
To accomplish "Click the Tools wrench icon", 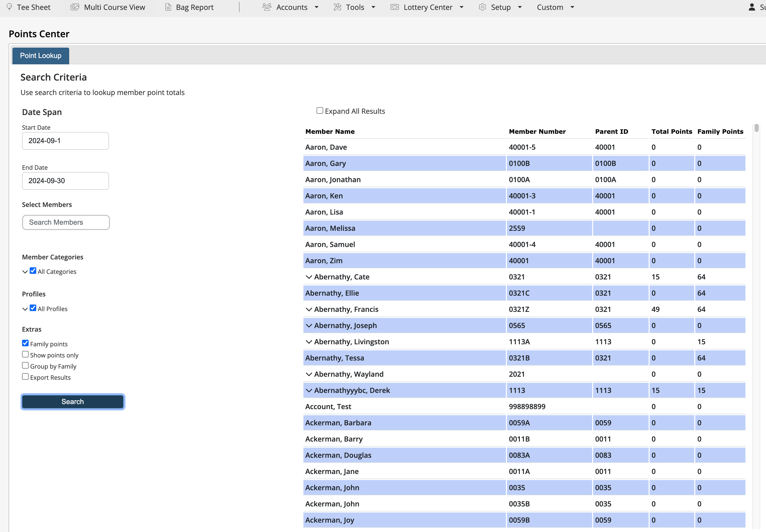I will pos(337,7).
